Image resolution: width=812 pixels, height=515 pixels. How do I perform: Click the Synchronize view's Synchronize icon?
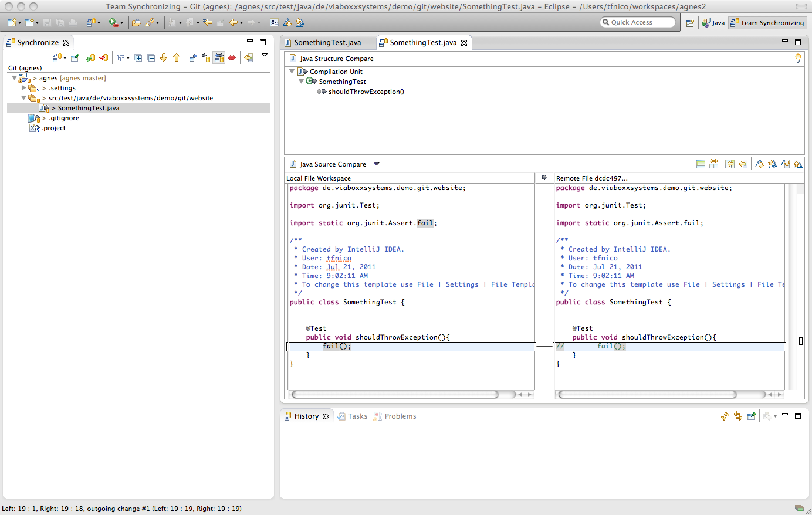[x=57, y=57]
